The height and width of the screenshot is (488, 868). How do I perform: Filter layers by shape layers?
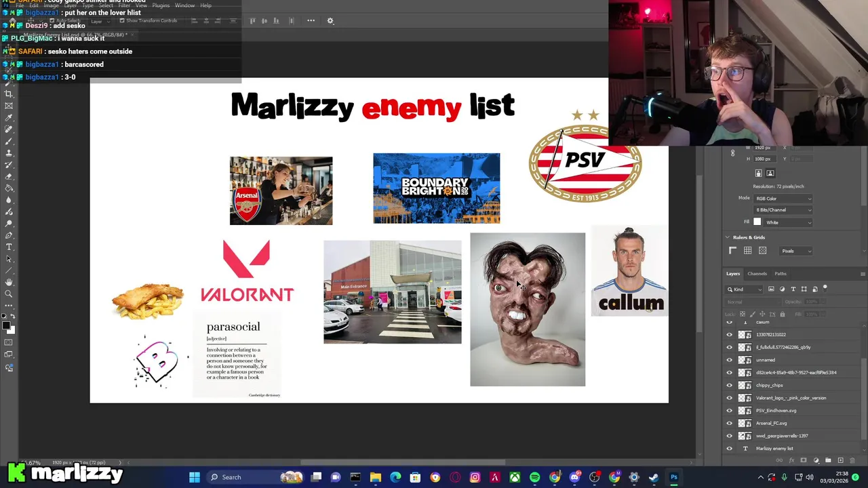(x=804, y=289)
